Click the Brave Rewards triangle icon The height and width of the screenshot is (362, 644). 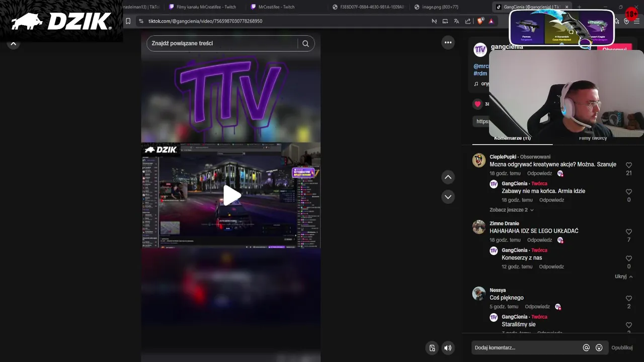pyautogui.click(x=491, y=21)
